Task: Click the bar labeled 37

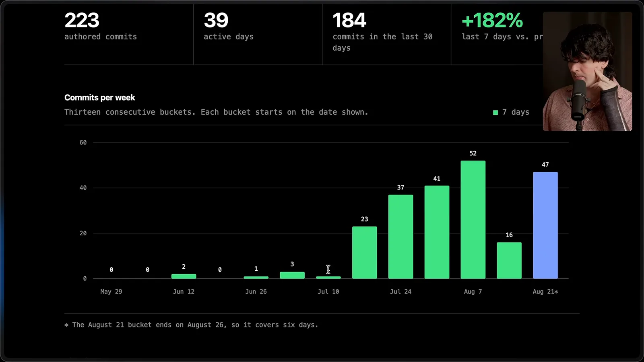Action: coord(400,237)
